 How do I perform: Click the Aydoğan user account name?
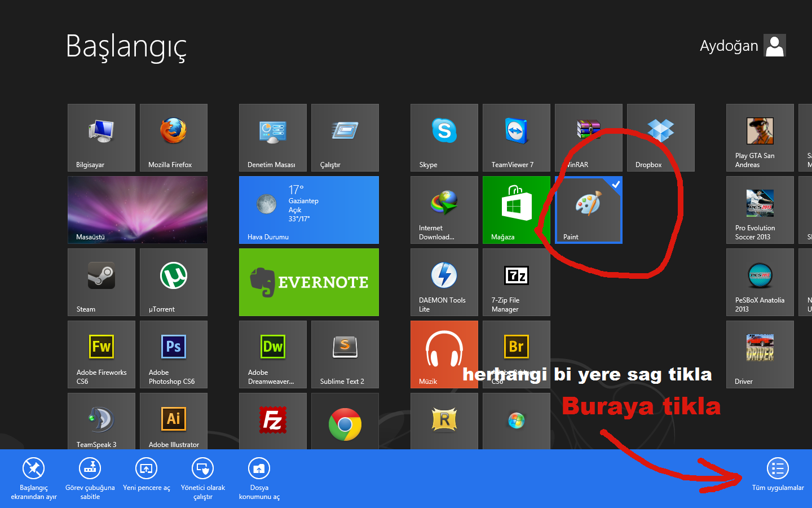(729, 46)
